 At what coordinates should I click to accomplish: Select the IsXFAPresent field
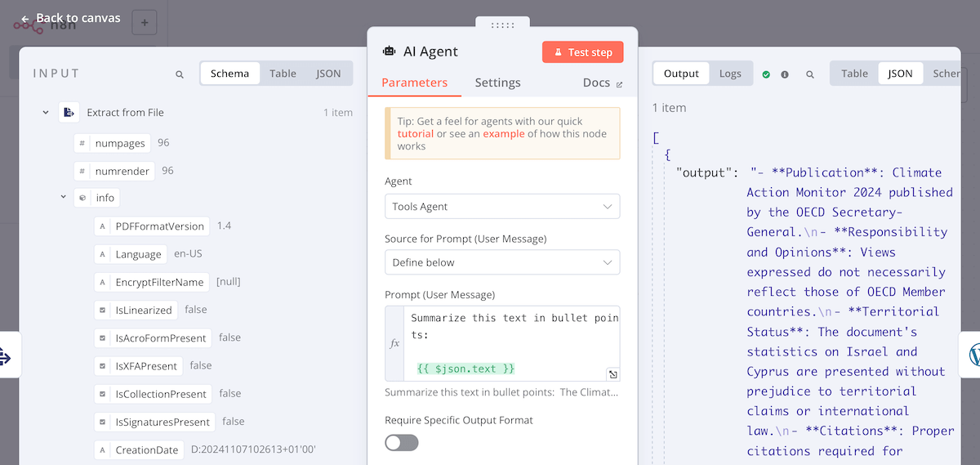[139, 365]
